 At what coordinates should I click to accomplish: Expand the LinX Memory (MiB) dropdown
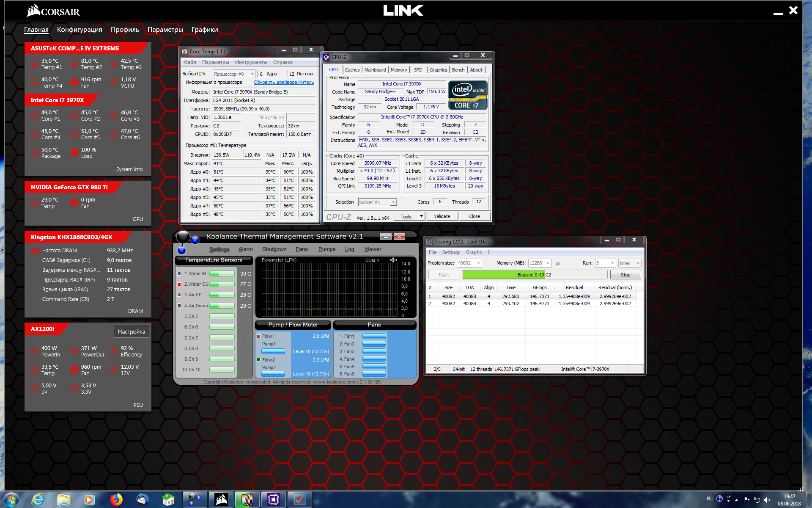pos(547,263)
